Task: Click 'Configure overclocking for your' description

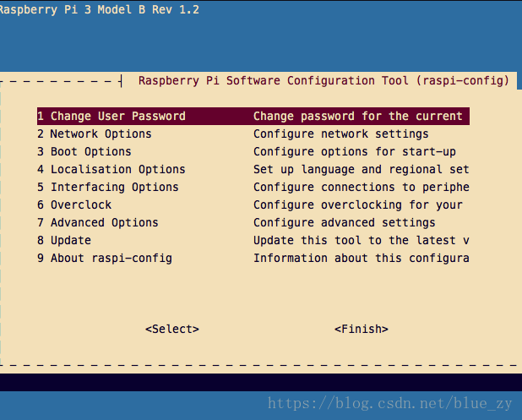Action: [x=358, y=205]
